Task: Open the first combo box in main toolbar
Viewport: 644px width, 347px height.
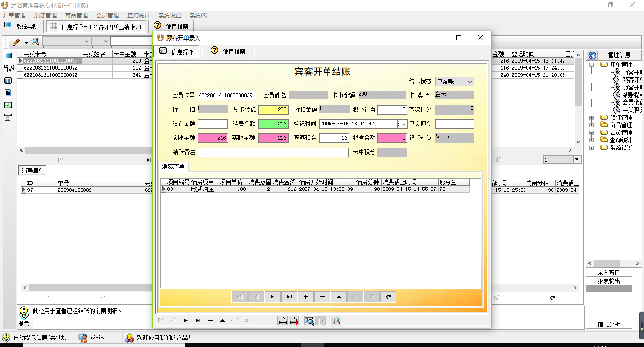Action: click(x=66, y=41)
